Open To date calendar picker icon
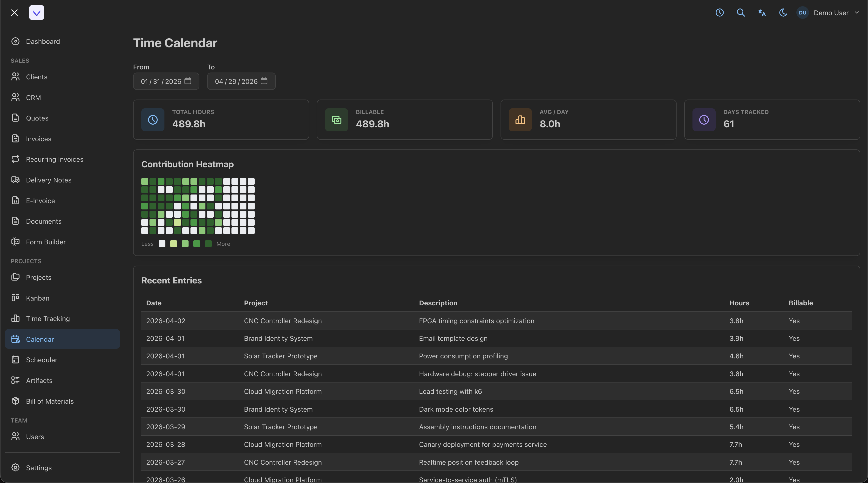 pyautogui.click(x=264, y=81)
